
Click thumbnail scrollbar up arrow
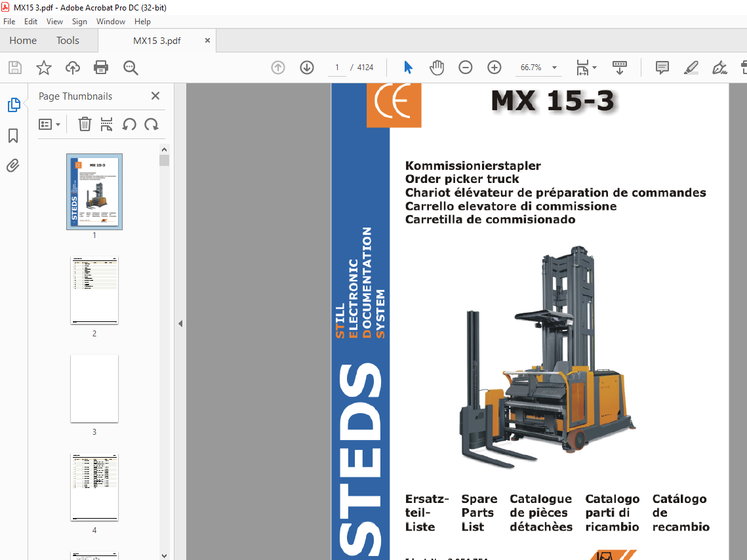[x=165, y=150]
